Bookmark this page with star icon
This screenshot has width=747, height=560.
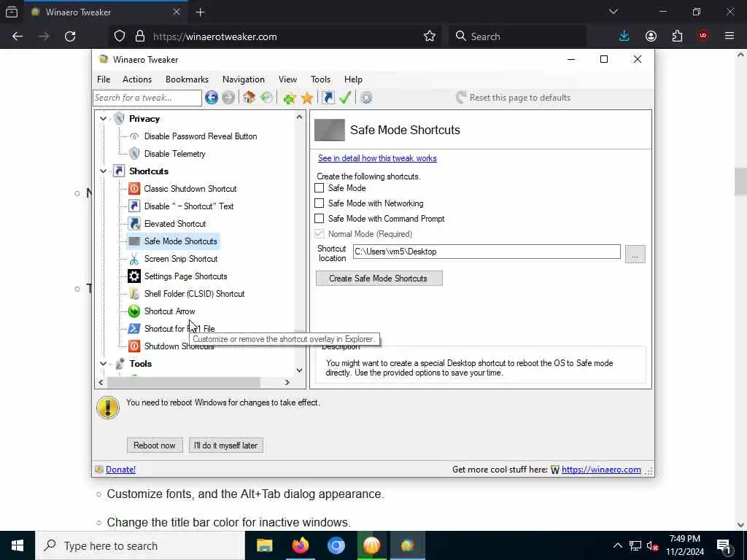point(430,36)
